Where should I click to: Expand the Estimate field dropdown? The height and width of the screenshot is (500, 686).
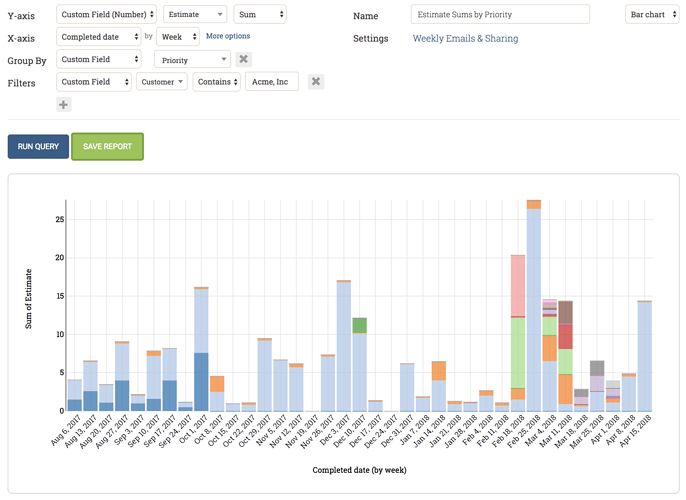(195, 14)
